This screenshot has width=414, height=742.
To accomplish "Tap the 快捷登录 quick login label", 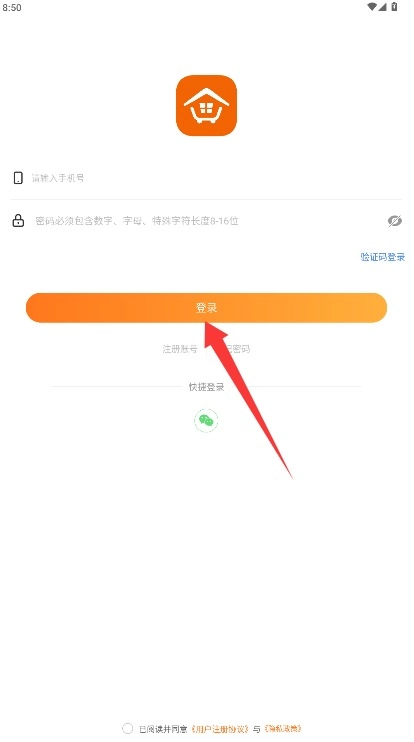I will click(x=206, y=387).
